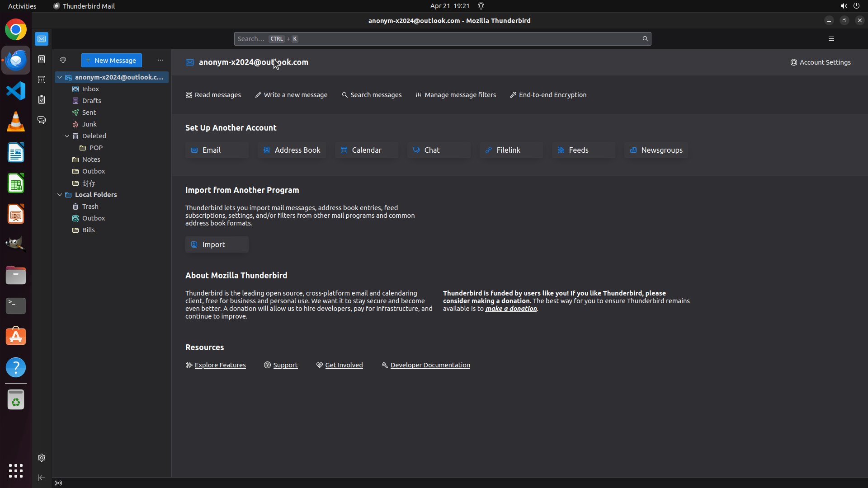Click End-to-end Encryption option
868x488 pixels.
[548, 95]
